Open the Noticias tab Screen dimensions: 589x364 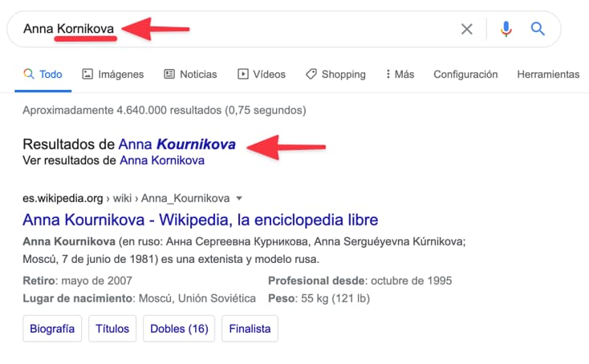[190, 75]
